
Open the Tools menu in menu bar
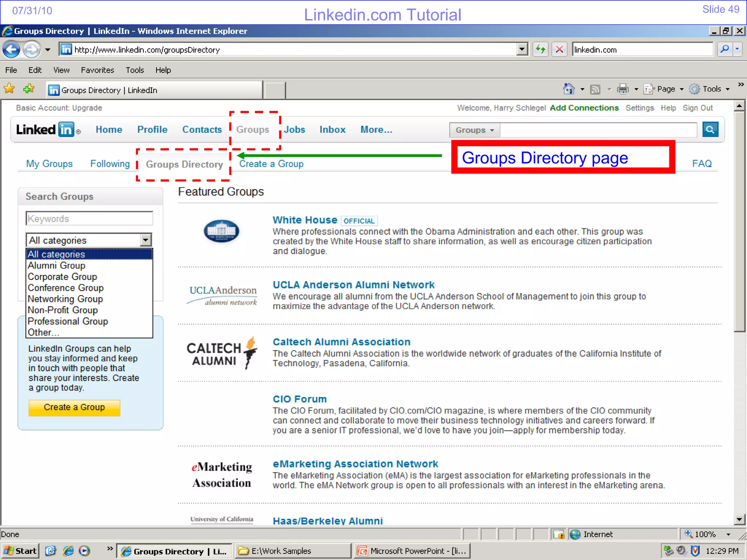pyautogui.click(x=135, y=70)
